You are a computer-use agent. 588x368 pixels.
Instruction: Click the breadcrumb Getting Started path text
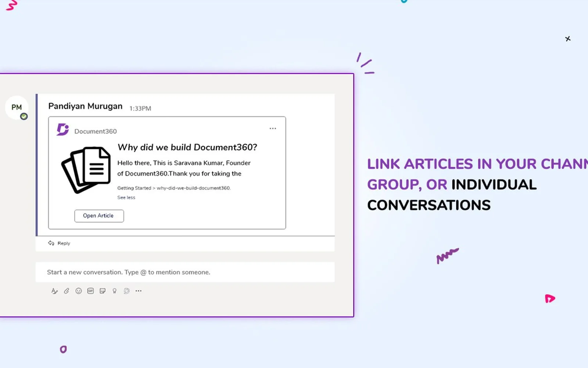tap(174, 188)
